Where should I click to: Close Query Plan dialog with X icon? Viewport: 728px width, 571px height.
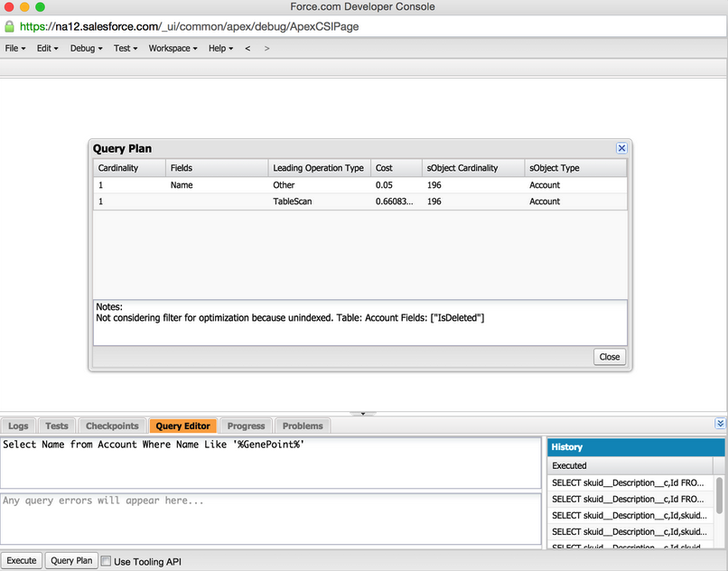click(x=621, y=148)
